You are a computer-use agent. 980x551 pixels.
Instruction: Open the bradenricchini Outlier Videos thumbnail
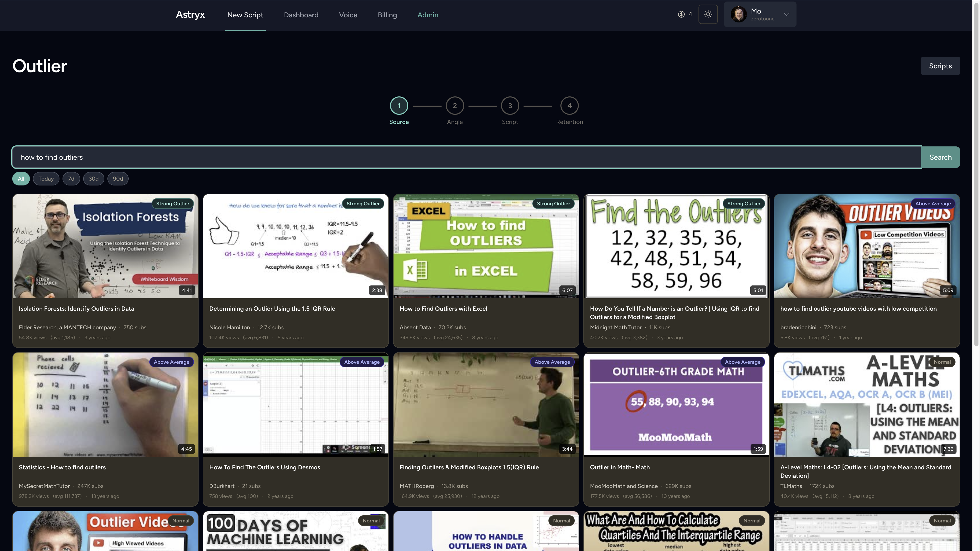(867, 246)
